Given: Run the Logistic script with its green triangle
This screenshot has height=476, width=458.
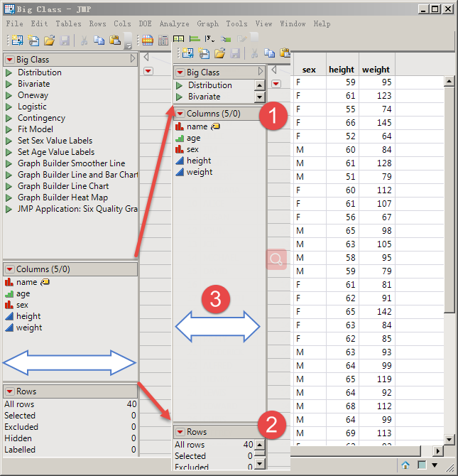Looking at the screenshot, I should (x=9, y=107).
